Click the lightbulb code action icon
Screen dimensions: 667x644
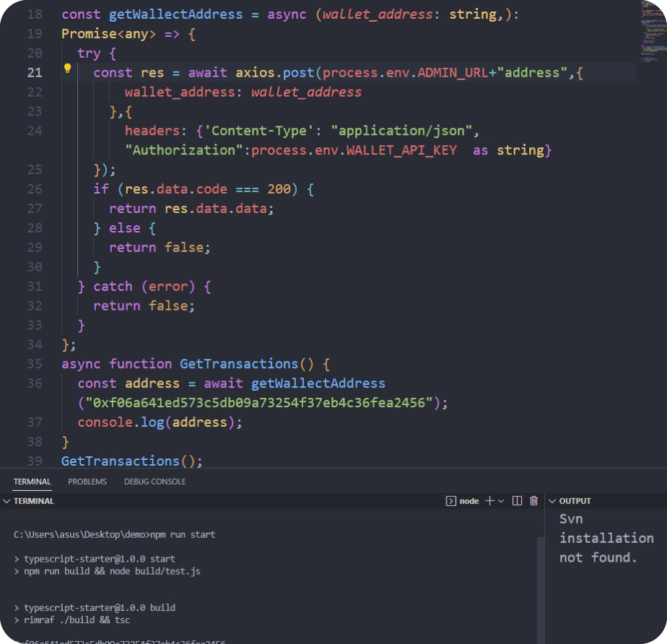67,69
